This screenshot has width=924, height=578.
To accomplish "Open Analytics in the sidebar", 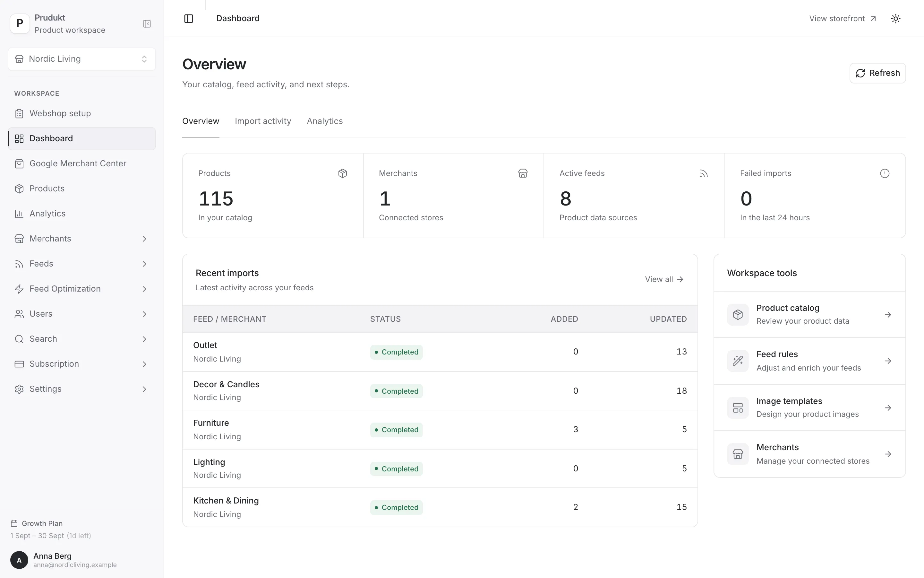I will (x=82, y=214).
